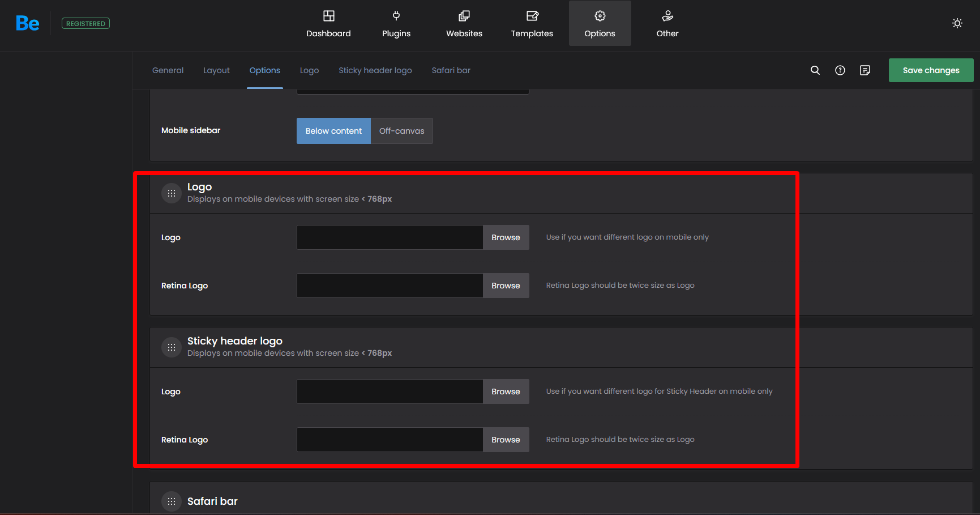
Task: Jump to the Safari bar subtab
Action: point(451,70)
